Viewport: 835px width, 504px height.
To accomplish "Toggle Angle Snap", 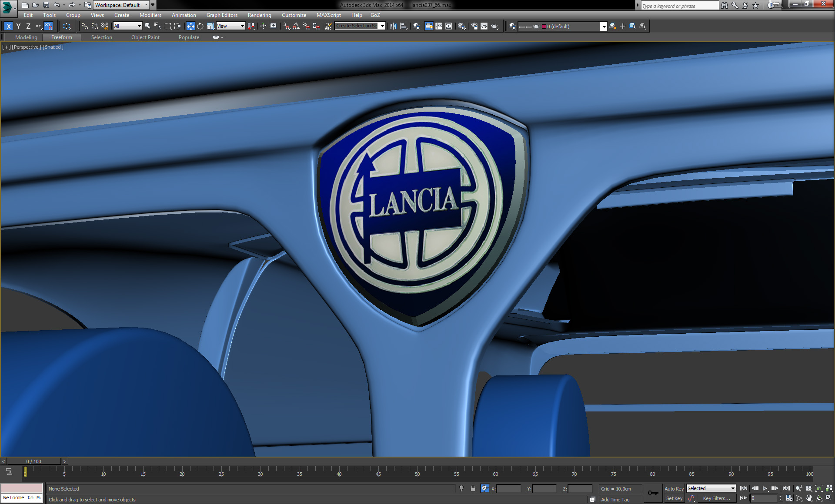I will point(296,26).
